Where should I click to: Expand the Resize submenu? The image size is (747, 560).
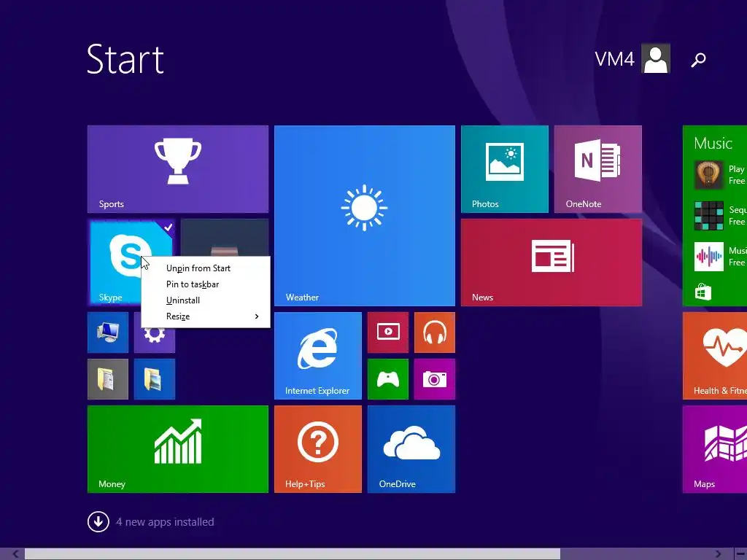206,316
